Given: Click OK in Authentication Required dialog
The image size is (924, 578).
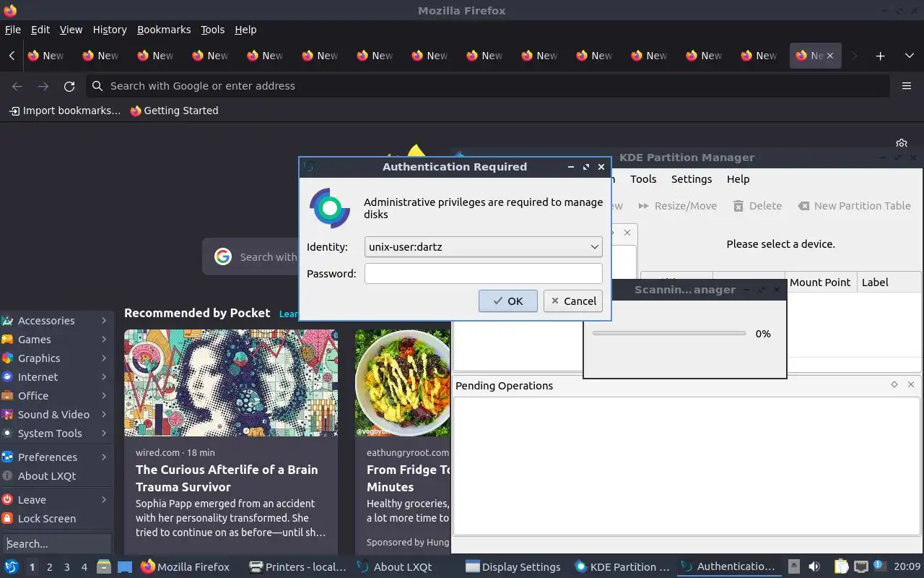Looking at the screenshot, I should pyautogui.click(x=507, y=301).
